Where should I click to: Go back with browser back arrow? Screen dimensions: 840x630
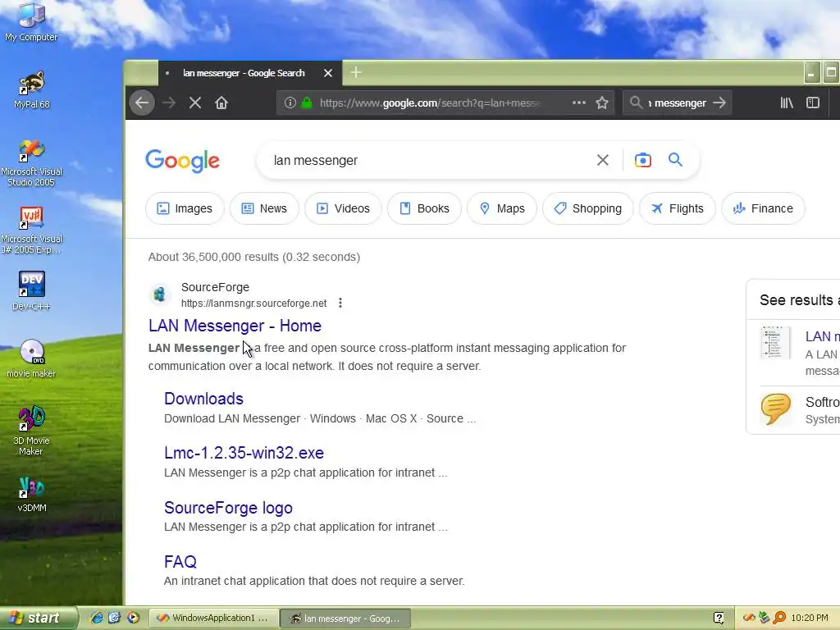[x=142, y=103]
